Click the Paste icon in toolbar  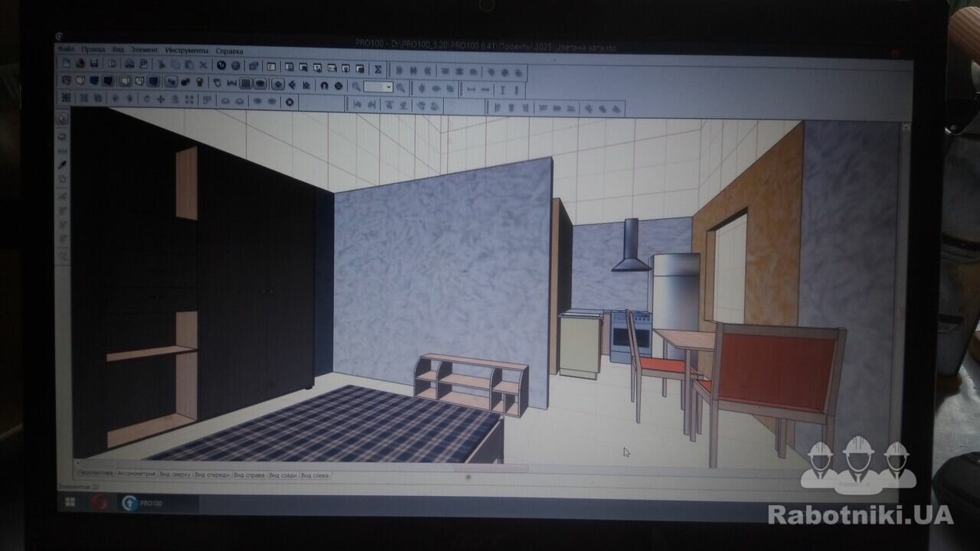tap(189, 64)
